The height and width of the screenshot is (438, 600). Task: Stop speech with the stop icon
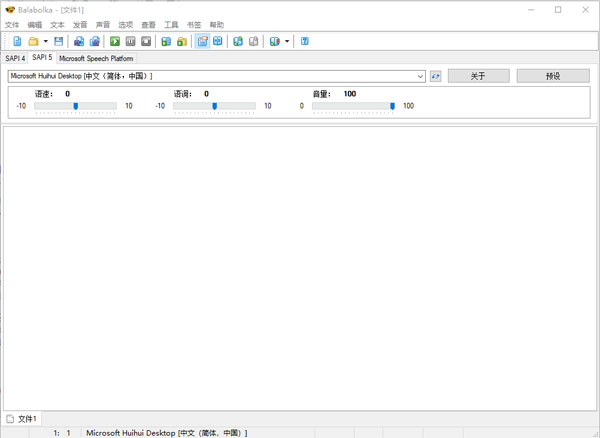click(x=146, y=41)
